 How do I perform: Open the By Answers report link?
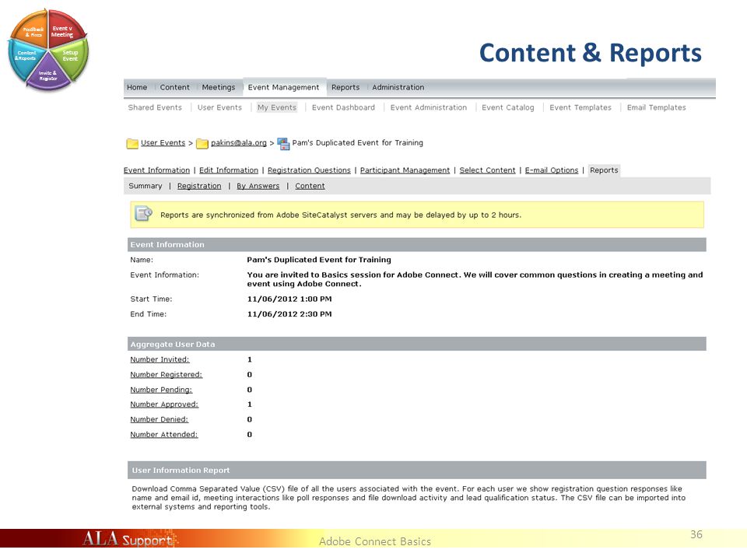point(258,186)
